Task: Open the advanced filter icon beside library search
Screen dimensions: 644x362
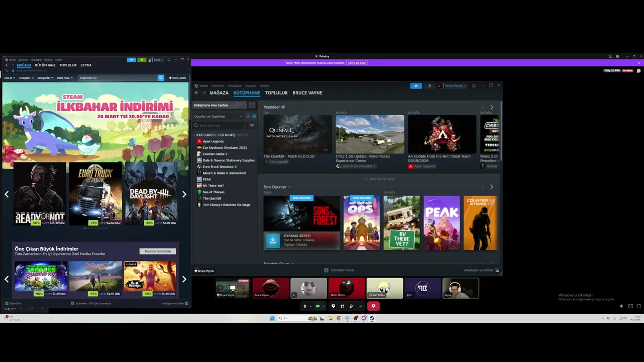Action: click(x=252, y=126)
